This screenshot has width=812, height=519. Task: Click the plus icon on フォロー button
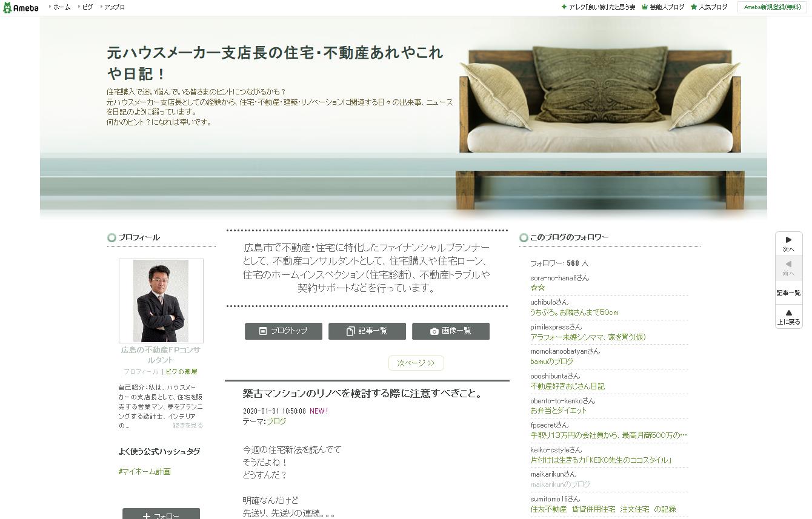click(147, 516)
